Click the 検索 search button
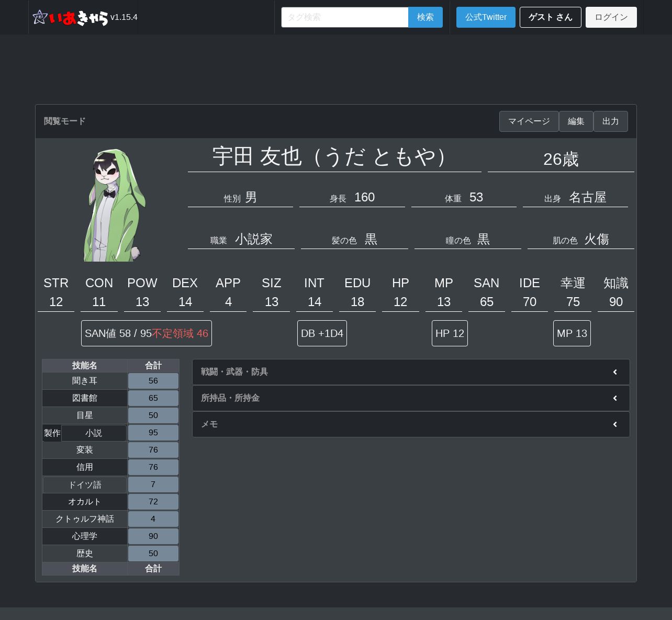 [425, 17]
